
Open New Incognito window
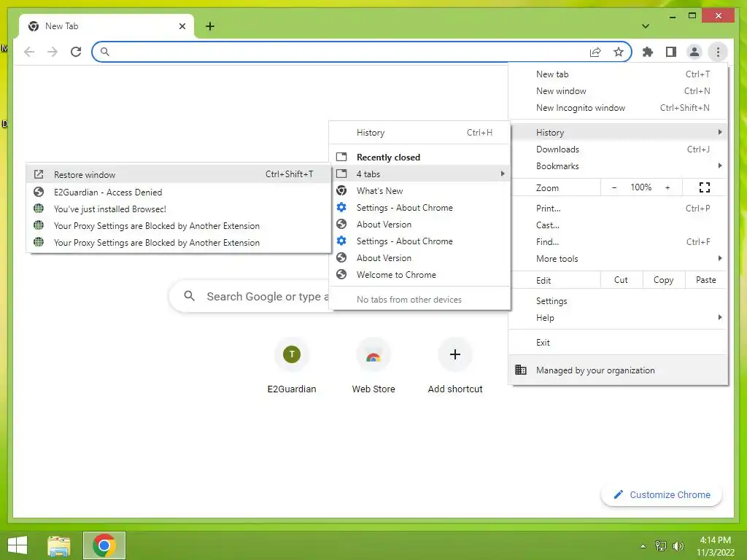618,108
